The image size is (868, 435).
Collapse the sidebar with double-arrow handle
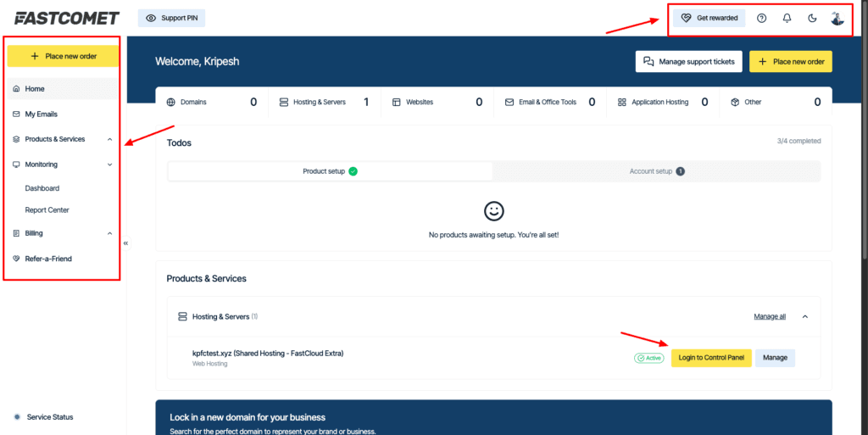pyautogui.click(x=126, y=243)
